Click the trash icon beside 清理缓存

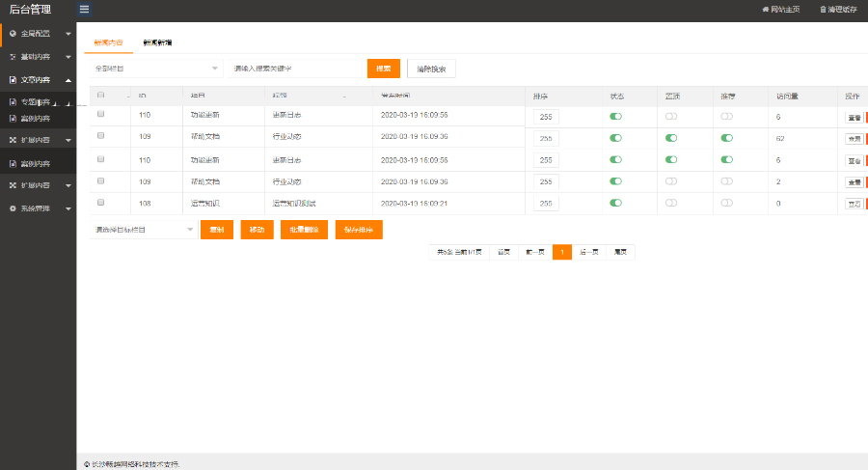(823, 10)
